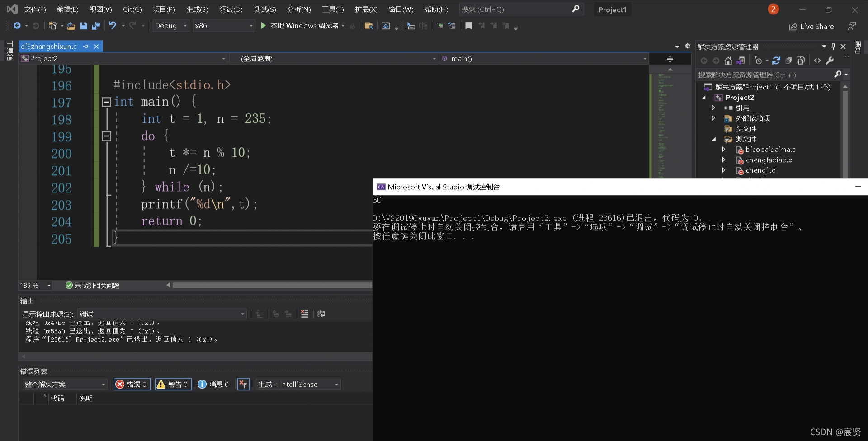The width and height of the screenshot is (868, 441).
Task: Open editor settings gear above the scrollbar
Action: coord(688,46)
